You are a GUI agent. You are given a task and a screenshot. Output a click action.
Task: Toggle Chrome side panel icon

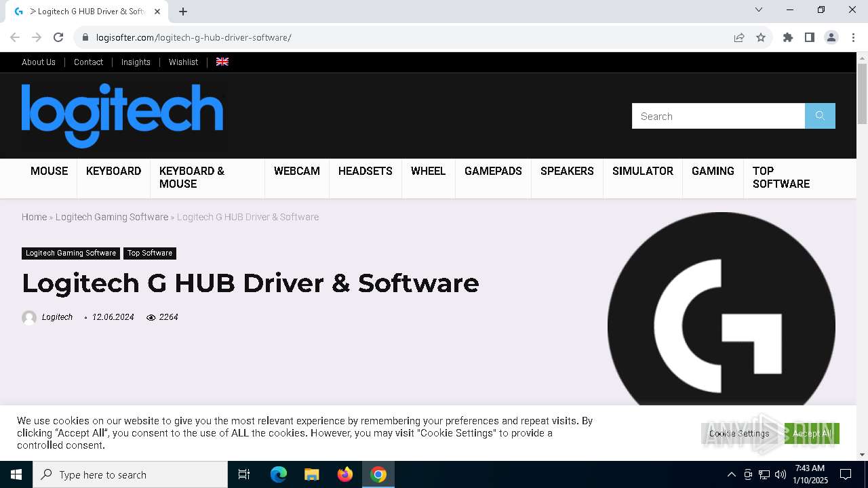(810, 37)
